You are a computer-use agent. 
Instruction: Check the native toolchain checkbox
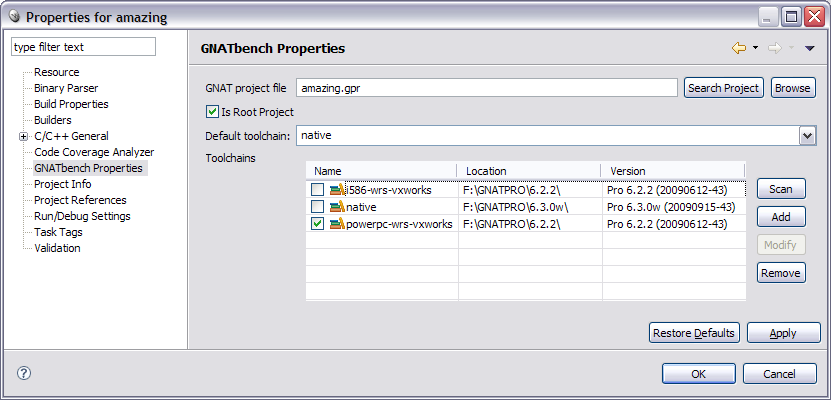(317, 207)
